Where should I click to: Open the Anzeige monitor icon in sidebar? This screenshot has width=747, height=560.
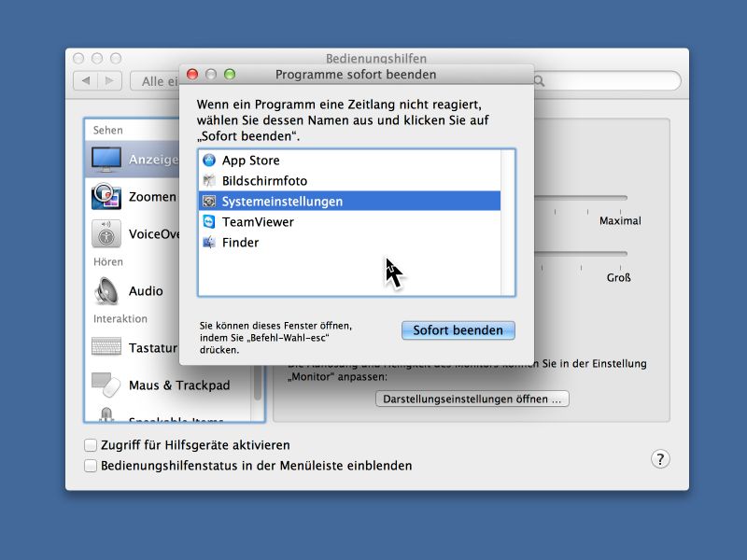click(106, 159)
